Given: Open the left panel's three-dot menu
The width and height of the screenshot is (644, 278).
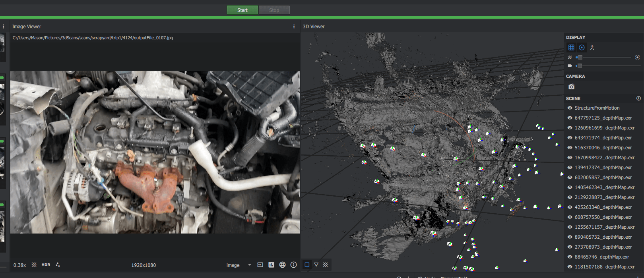Looking at the screenshot, I should point(3,27).
